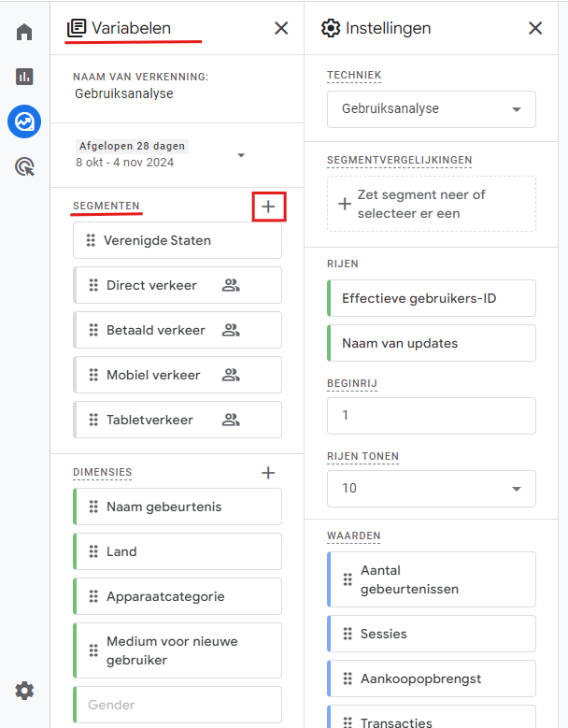The width and height of the screenshot is (568, 728).
Task: Add a new dimension with plus icon
Action: (268, 473)
